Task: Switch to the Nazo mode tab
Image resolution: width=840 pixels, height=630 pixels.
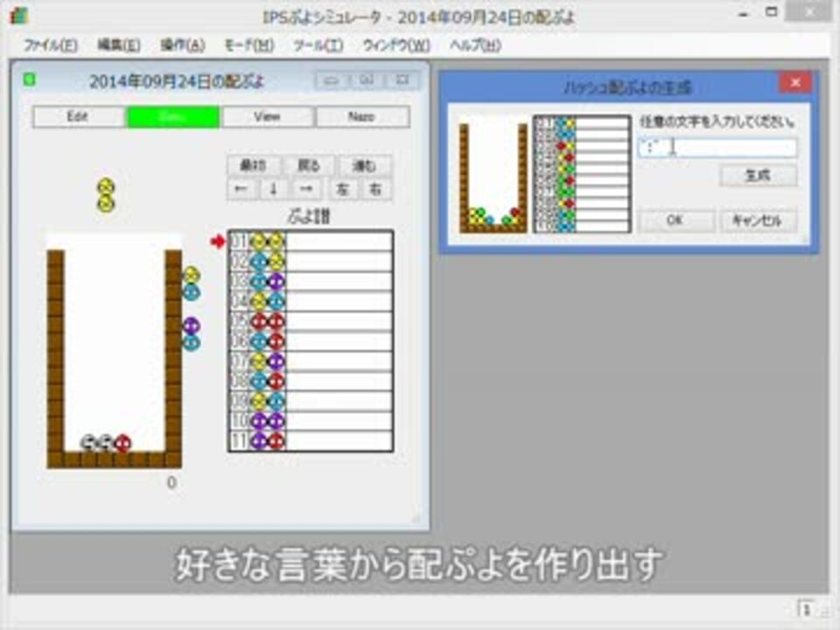Action: [x=362, y=116]
